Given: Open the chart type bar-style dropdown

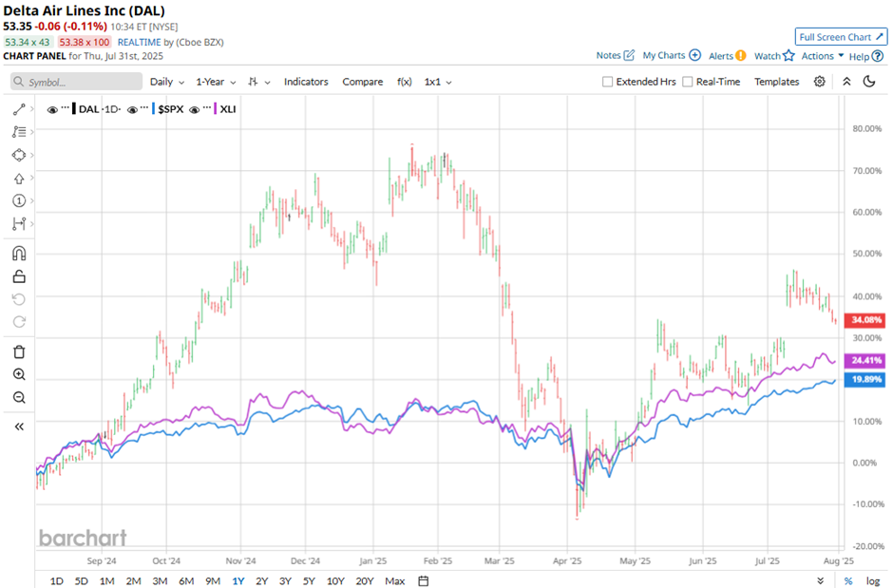Looking at the screenshot, I should pos(259,82).
